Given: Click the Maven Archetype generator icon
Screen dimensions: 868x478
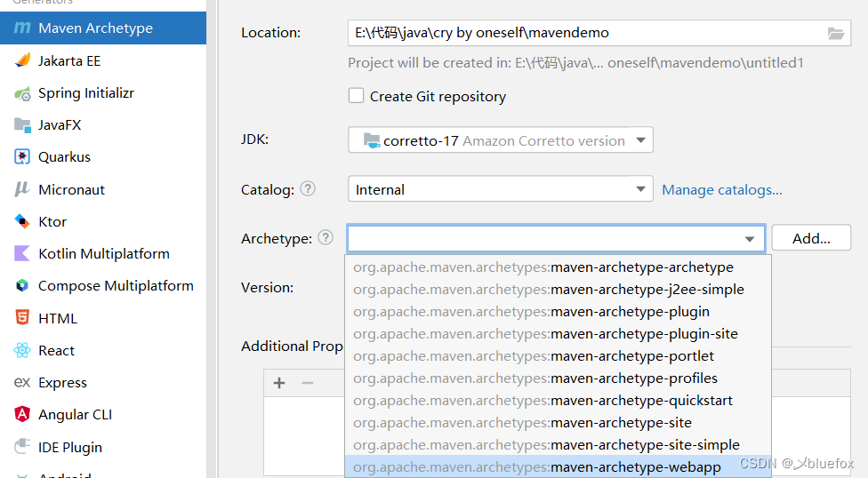Looking at the screenshot, I should point(22,28).
